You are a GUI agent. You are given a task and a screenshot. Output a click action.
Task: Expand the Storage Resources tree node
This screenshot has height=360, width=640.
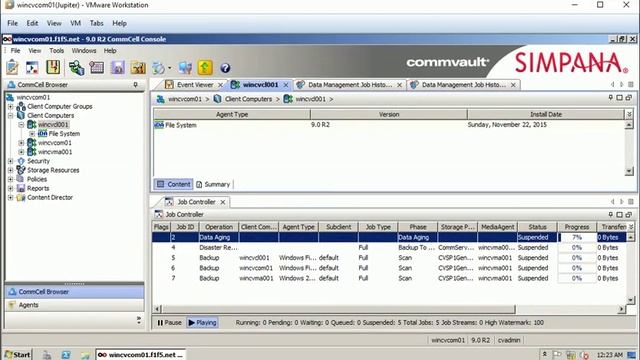tap(11, 170)
